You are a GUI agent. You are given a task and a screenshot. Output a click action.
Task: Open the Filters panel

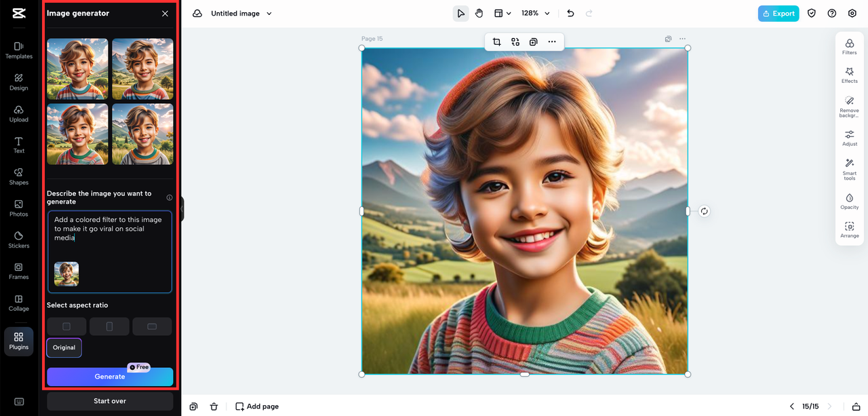point(849,46)
